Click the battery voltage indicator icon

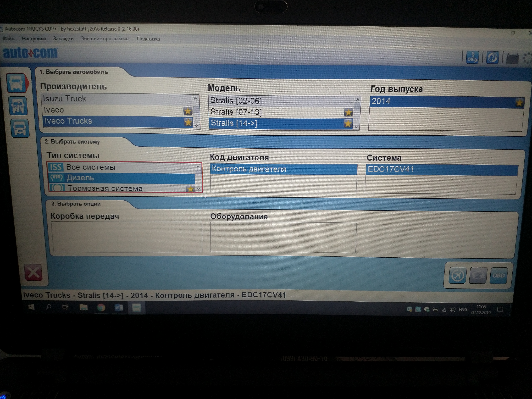512,58
